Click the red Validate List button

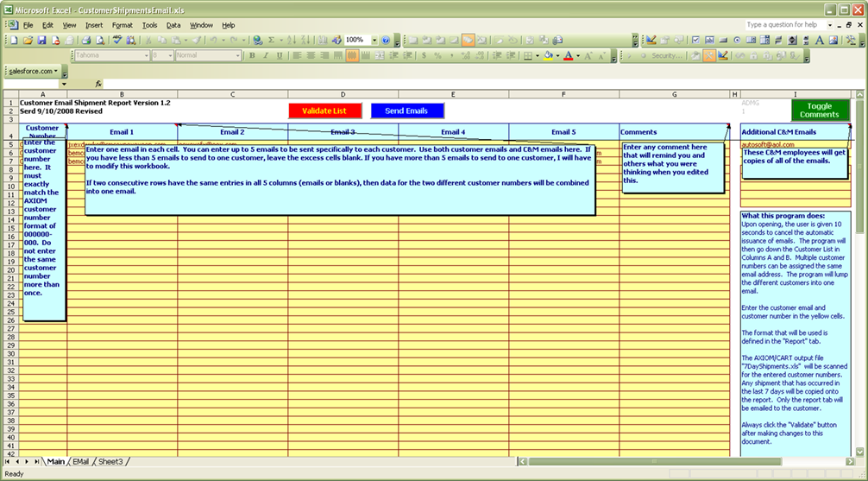point(325,111)
